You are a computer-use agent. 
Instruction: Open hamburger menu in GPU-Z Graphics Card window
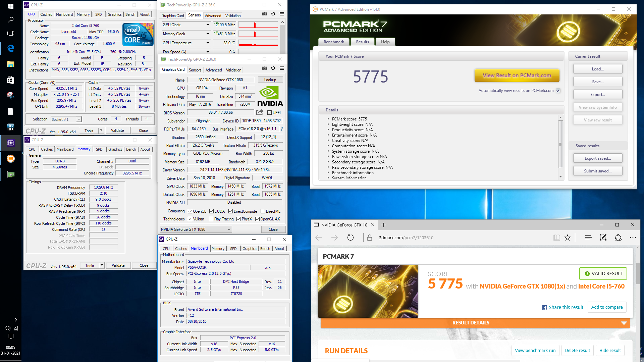[x=282, y=68]
